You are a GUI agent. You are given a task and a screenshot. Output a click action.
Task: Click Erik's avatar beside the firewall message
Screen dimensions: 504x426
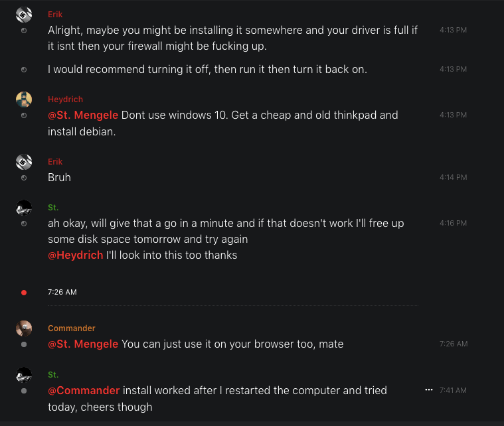coord(24,14)
